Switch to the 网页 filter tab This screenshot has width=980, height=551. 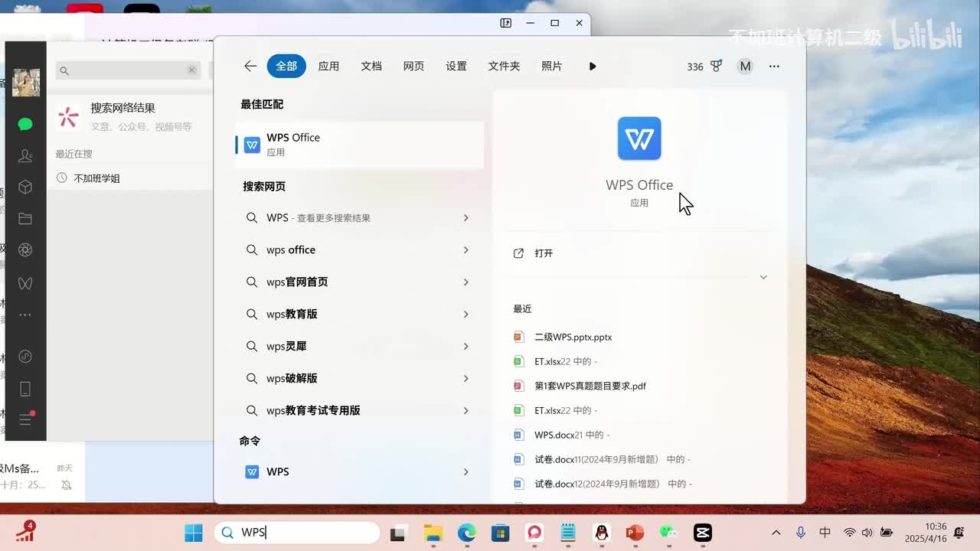pos(414,67)
